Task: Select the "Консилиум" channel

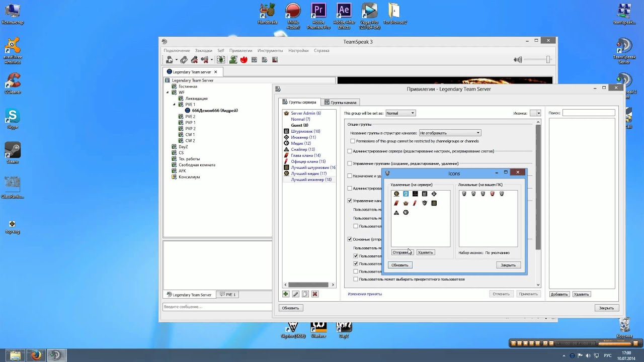Action: 189,177
